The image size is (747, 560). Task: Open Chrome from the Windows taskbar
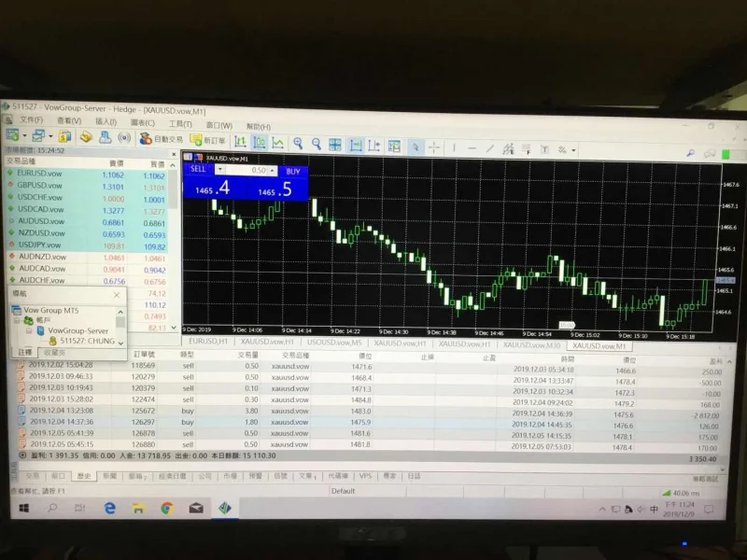[x=167, y=508]
